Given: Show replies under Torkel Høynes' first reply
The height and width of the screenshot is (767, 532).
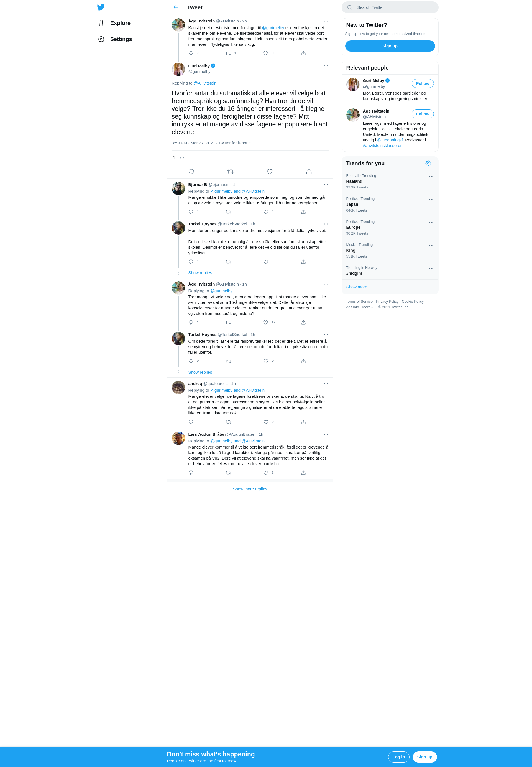Looking at the screenshot, I should [200, 273].
